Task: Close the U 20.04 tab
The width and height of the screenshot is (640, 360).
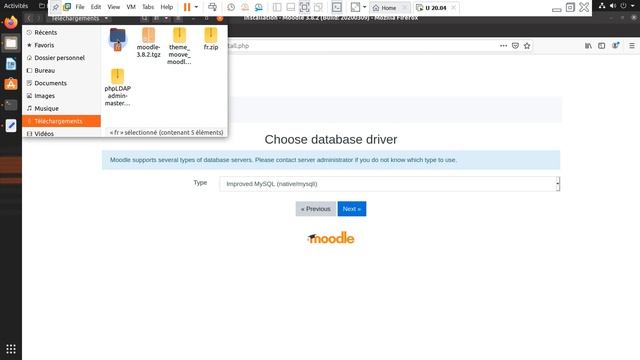Action: 453,8
